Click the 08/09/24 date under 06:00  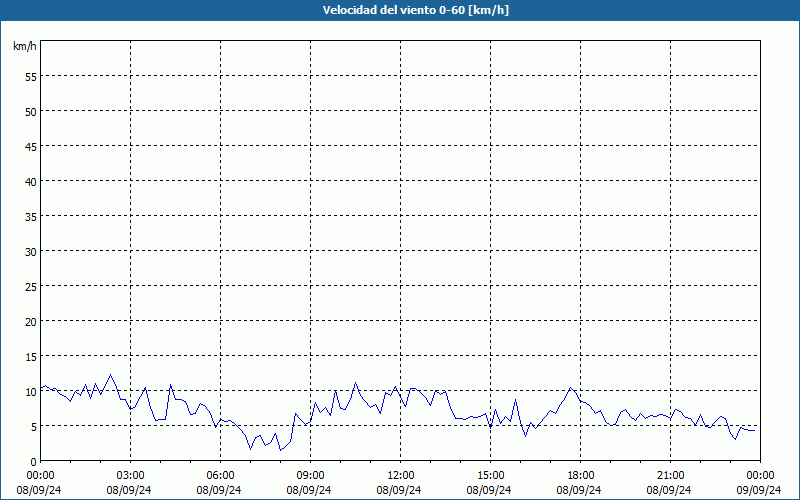pyautogui.click(x=219, y=490)
